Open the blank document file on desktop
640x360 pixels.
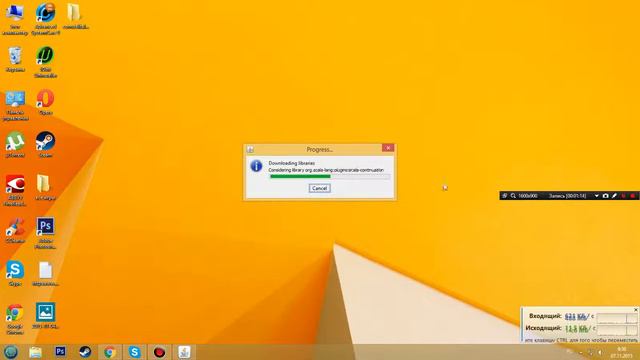coord(45,273)
